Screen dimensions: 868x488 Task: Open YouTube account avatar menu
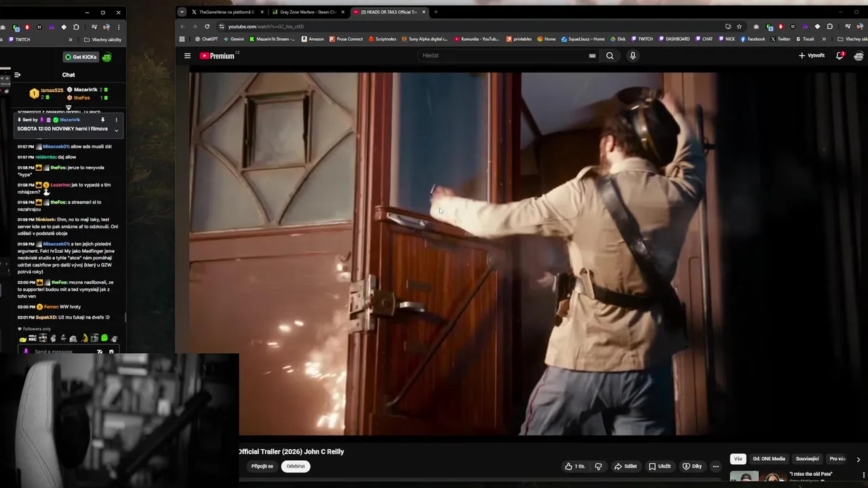(x=859, y=56)
